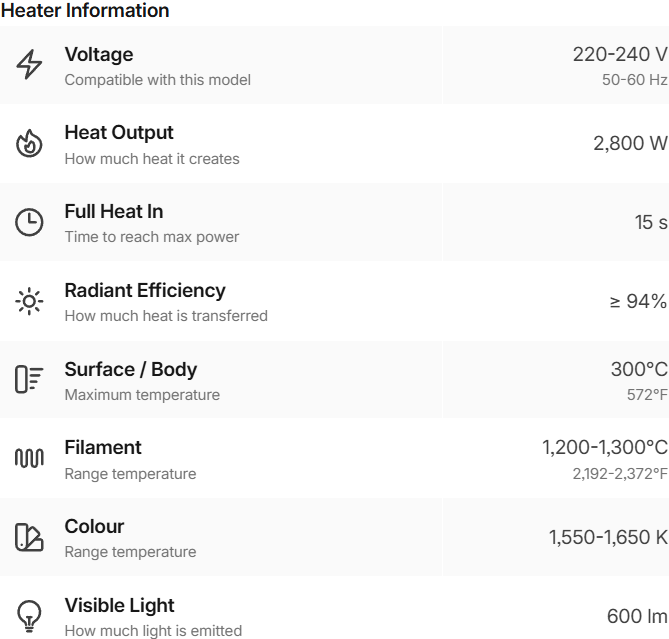The width and height of the screenshot is (669, 639).
Task: Click the 'How much heat is transferred' description
Action: [166, 316]
